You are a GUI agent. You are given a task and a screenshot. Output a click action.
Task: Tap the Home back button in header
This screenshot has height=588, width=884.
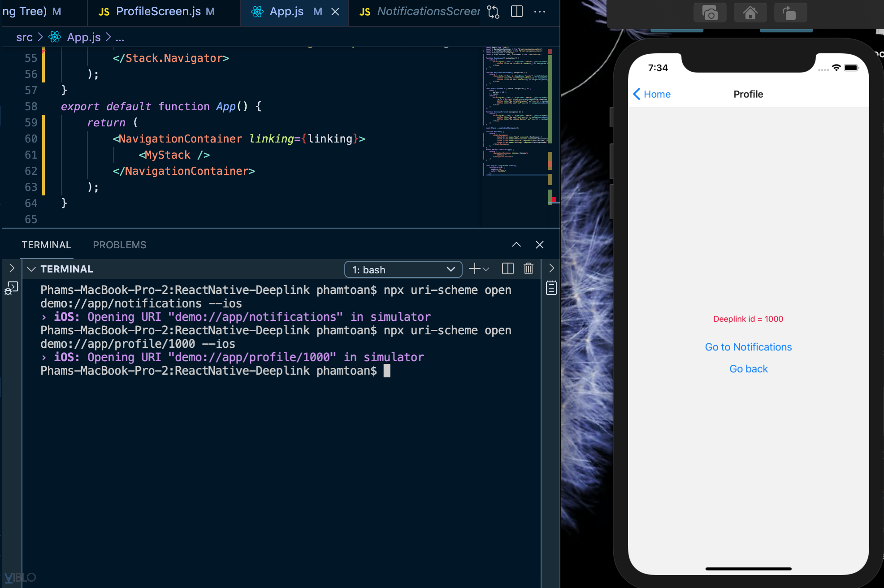[651, 94]
